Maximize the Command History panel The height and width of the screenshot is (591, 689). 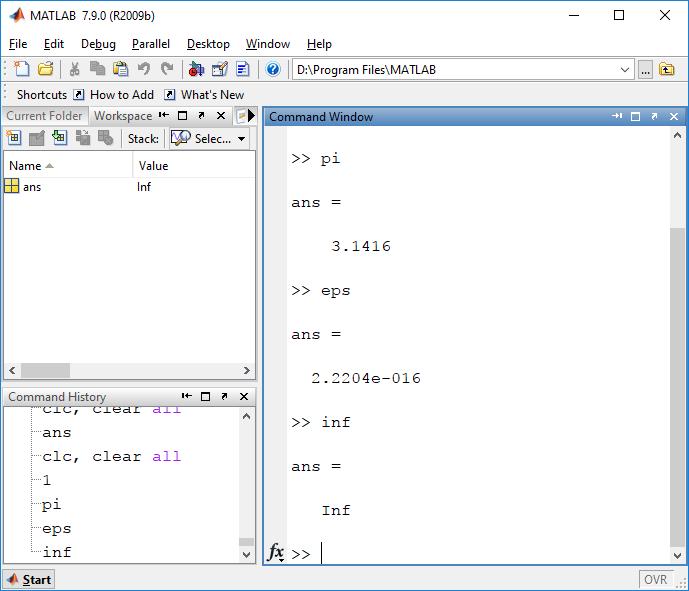(205, 396)
